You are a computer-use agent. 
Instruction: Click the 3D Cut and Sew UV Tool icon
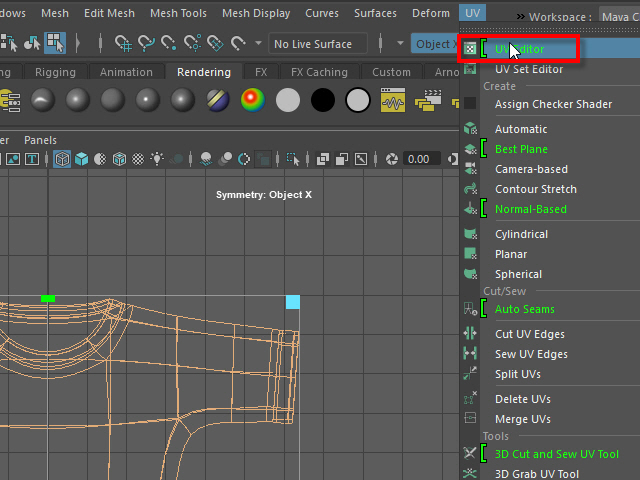[471, 454]
